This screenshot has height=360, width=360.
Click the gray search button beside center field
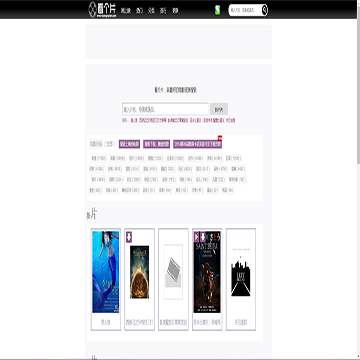[x=219, y=109]
